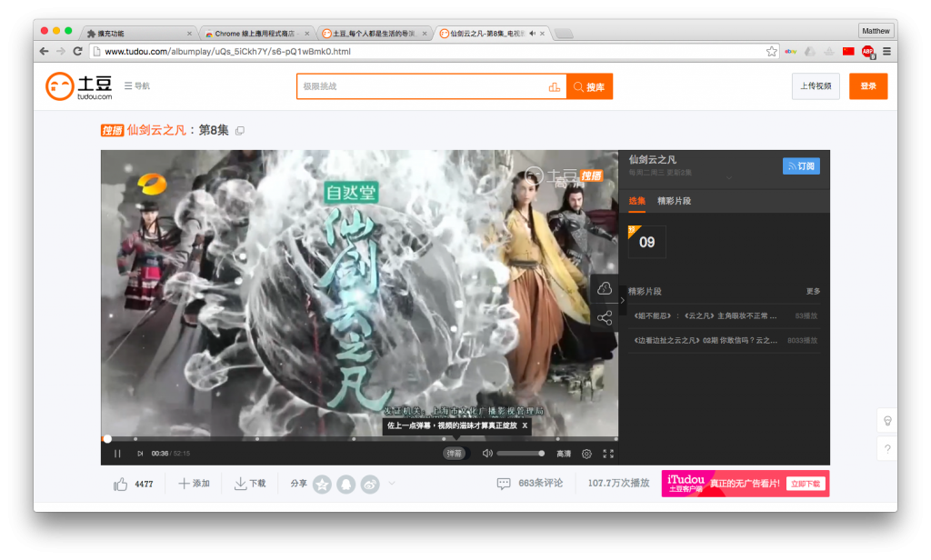The image size is (931, 560).
Task: Enter fullscreen mode in the player
Action: [x=608, y=454]
